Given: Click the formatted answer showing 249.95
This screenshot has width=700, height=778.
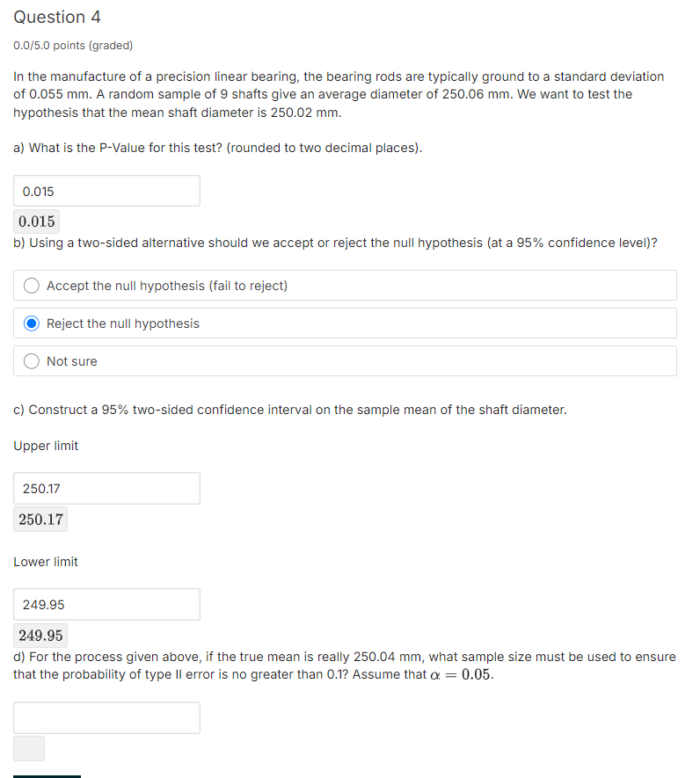Looking at the screenshot, I should pyautogui.click(x=40, y=635).
